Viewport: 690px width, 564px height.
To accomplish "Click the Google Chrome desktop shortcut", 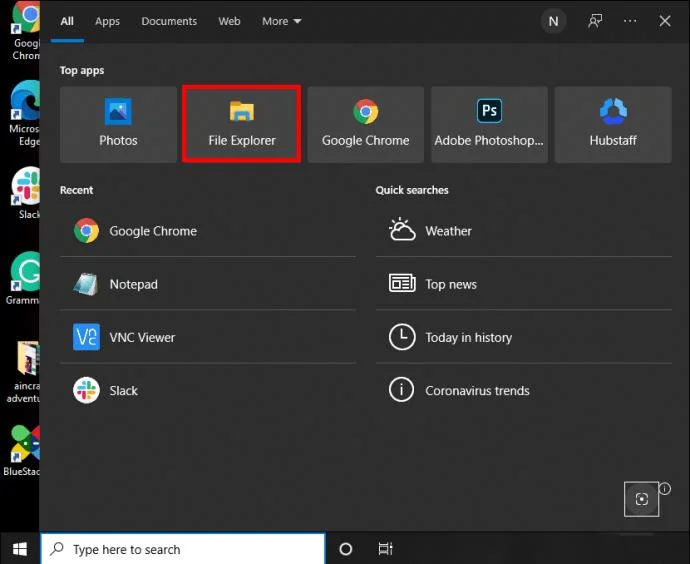I will click(x=26, y=31).
